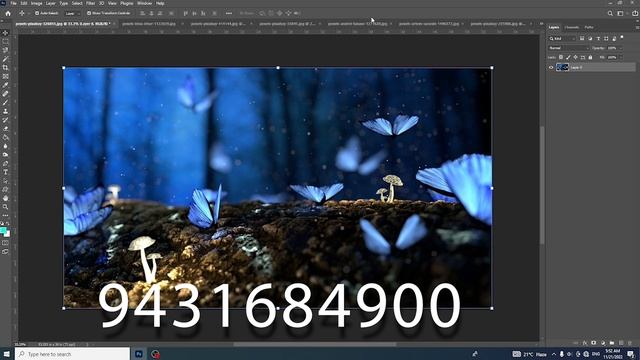Open the Kind filter dropdown
The height and width of the screenshot is (360, 640).
(562, 38)
